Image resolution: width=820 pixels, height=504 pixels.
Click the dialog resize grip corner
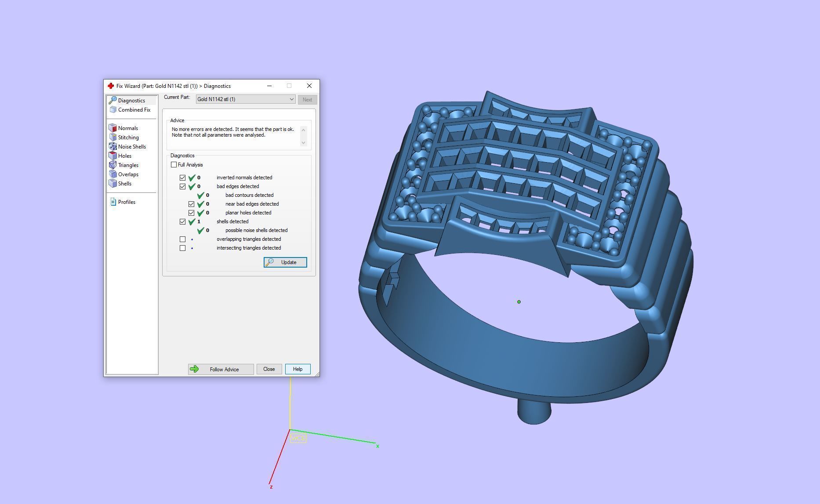[317, 374]
